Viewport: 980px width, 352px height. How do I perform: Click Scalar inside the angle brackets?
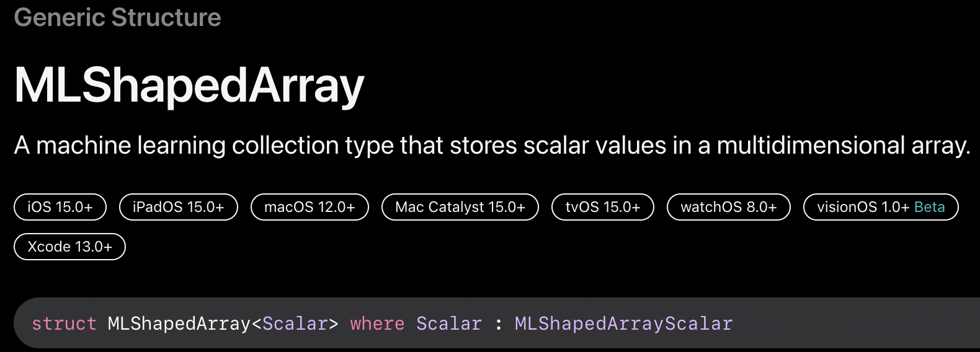click(295, 323)
